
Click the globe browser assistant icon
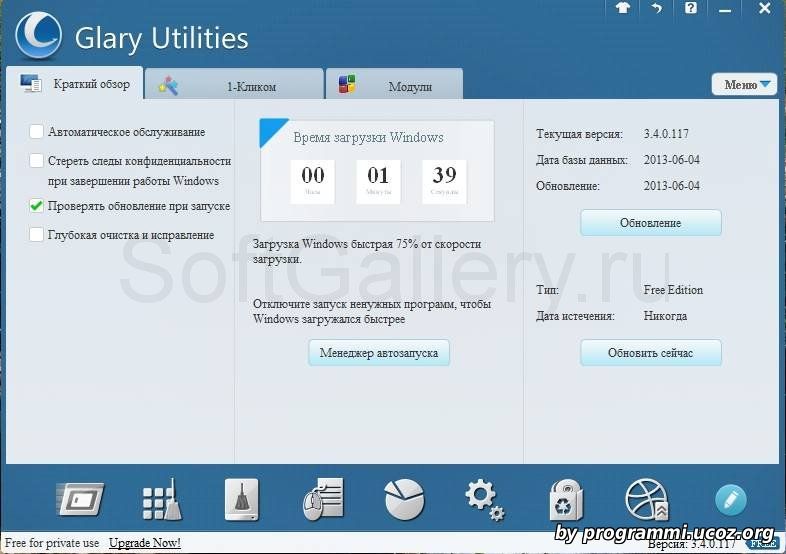[646, 499]
